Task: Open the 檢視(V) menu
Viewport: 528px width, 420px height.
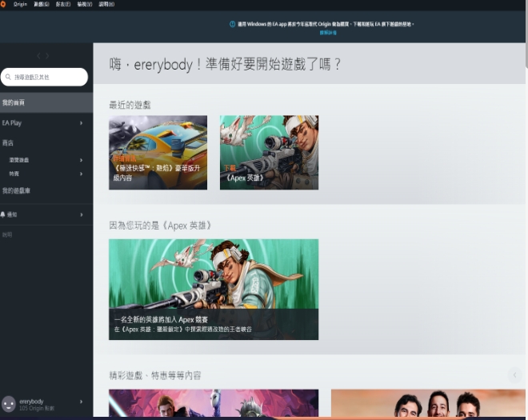Action: [x=85, y=4]
